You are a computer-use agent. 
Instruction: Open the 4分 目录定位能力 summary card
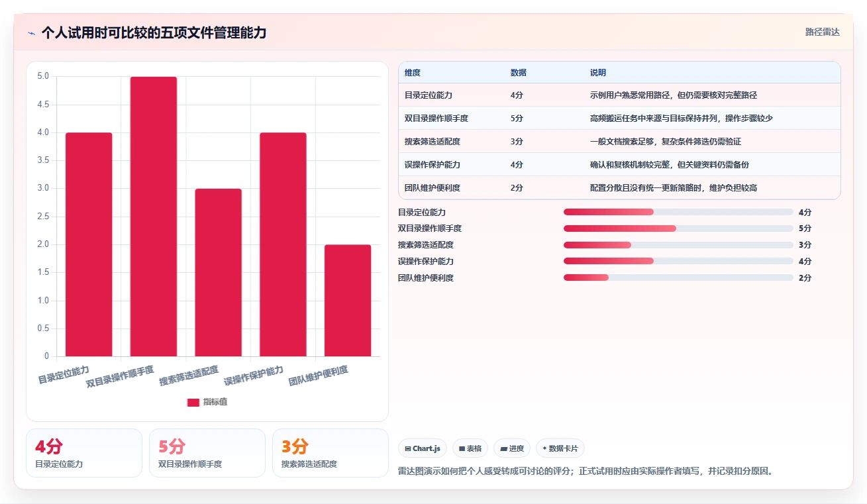[84, 453]
